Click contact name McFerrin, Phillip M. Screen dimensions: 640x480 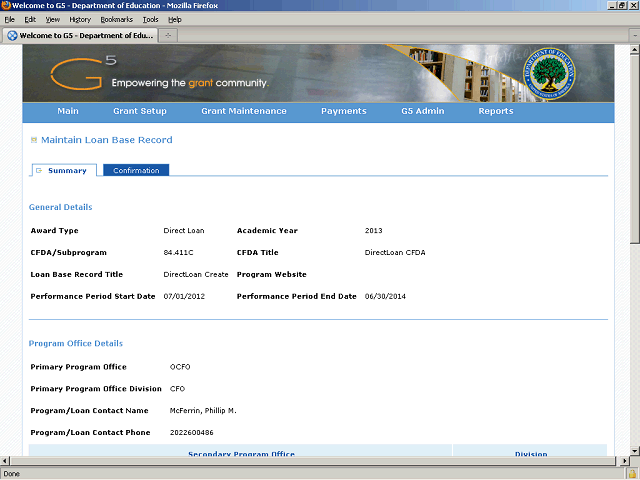[x=203, y=411]
